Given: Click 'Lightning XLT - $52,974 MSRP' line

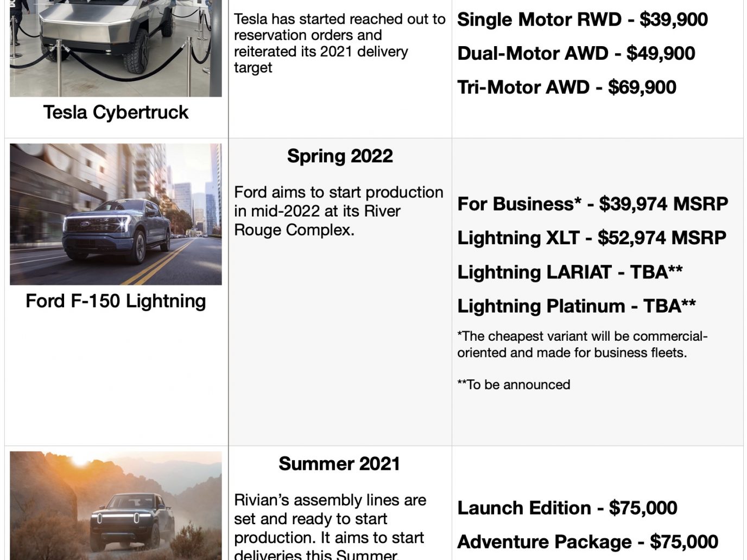Looking at the screenshot, I should tap(592, 238).
